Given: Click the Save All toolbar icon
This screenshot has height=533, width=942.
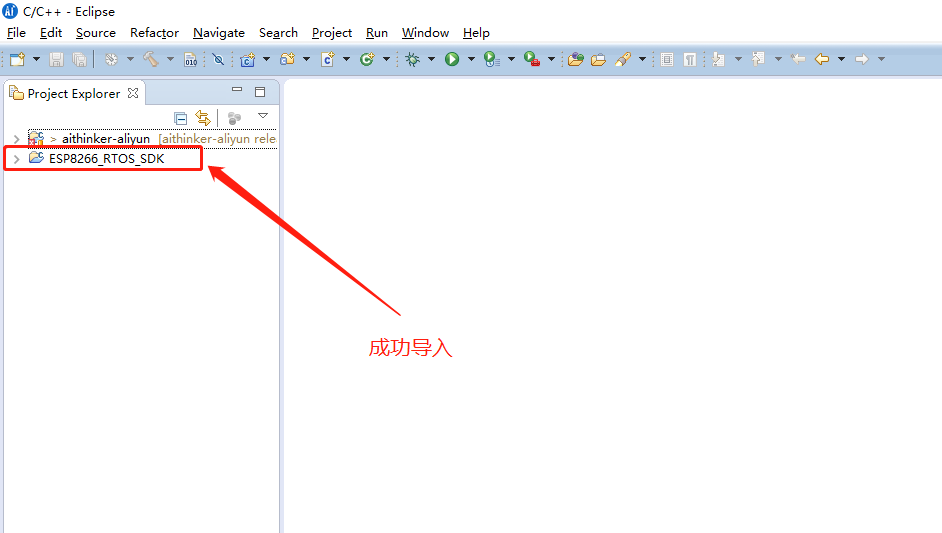Looking at the screenshot, I should click(79, 59).
